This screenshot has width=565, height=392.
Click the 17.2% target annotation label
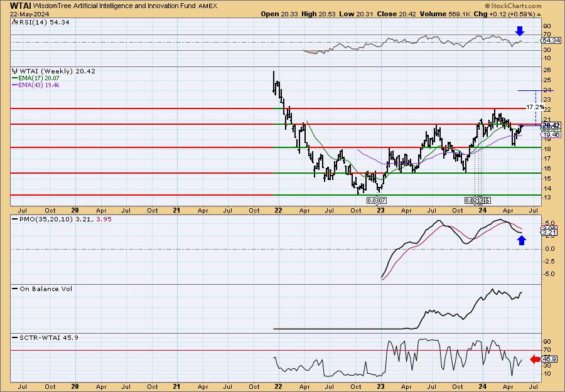[535, 107]
